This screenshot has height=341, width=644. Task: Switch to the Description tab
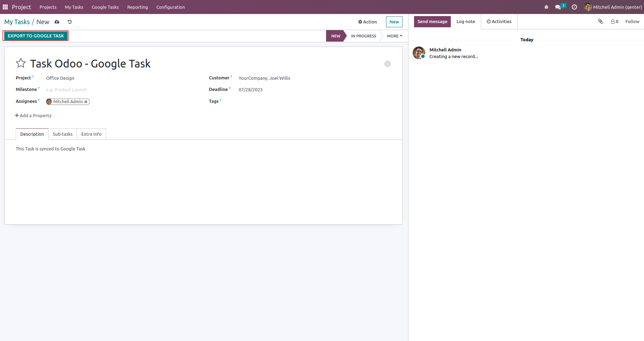[32, 134]
